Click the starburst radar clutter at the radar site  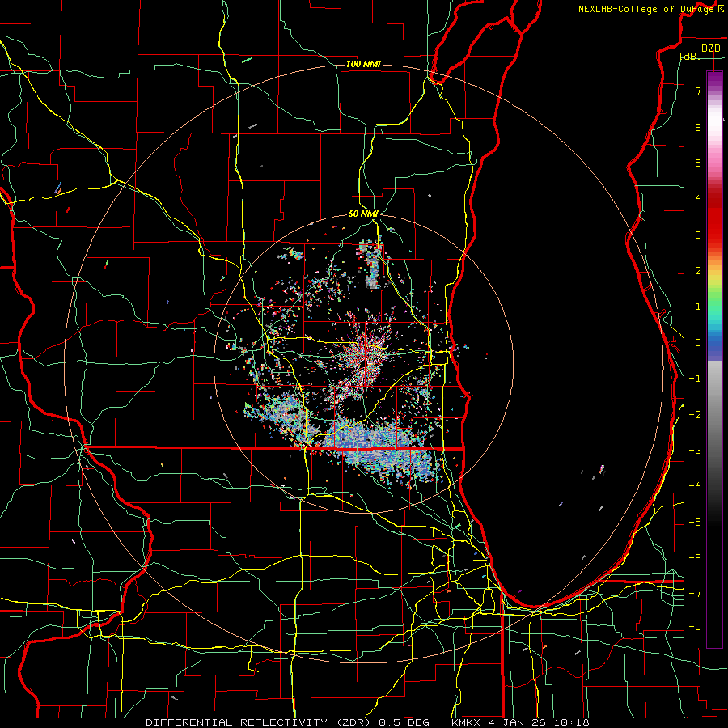tap(366, 355)
